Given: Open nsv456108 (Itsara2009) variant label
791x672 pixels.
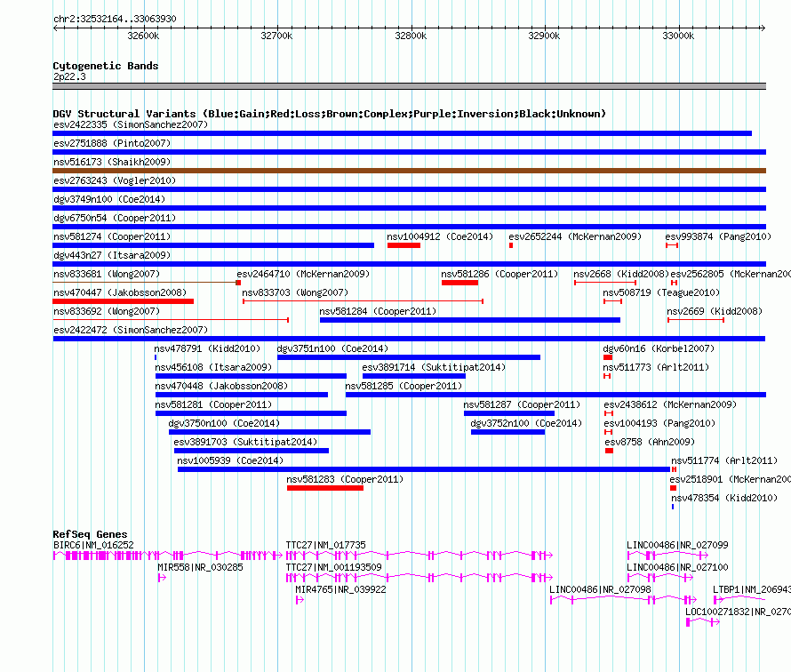Looking at the screenshot, I should pos(213,367).
